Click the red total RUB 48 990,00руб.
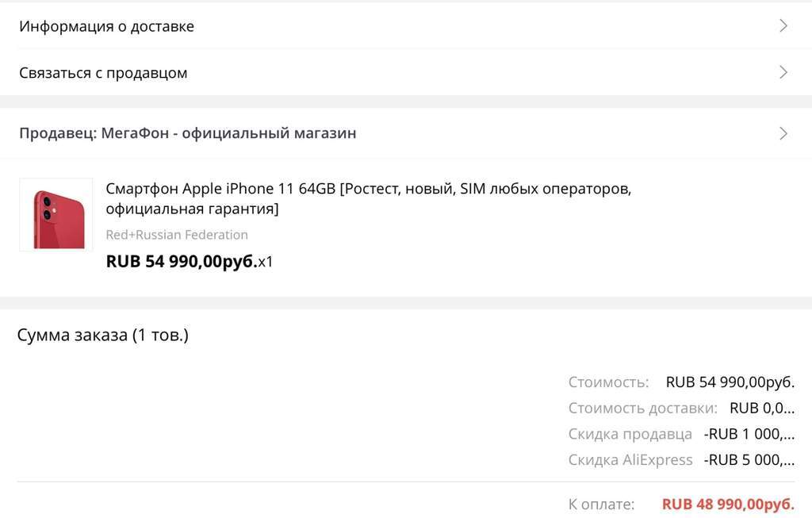The height and width of the screenshot is (518, 812). [x=728, y=504]
